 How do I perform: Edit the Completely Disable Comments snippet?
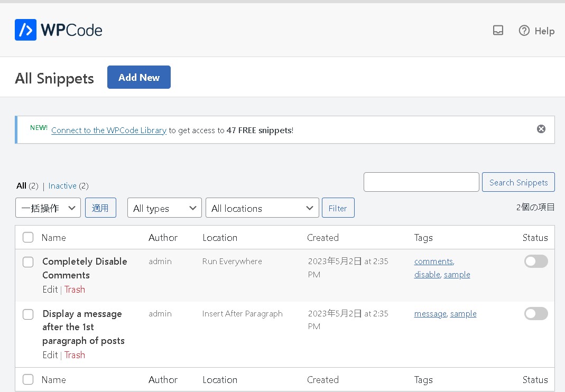(x=50, y=290)
